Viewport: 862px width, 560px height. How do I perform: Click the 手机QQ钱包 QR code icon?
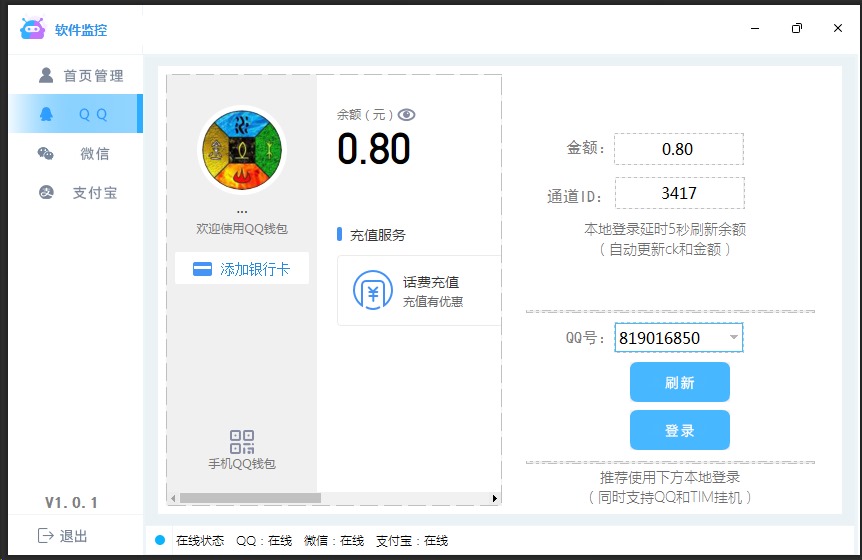pyautogui.click(x=242, y=441)
